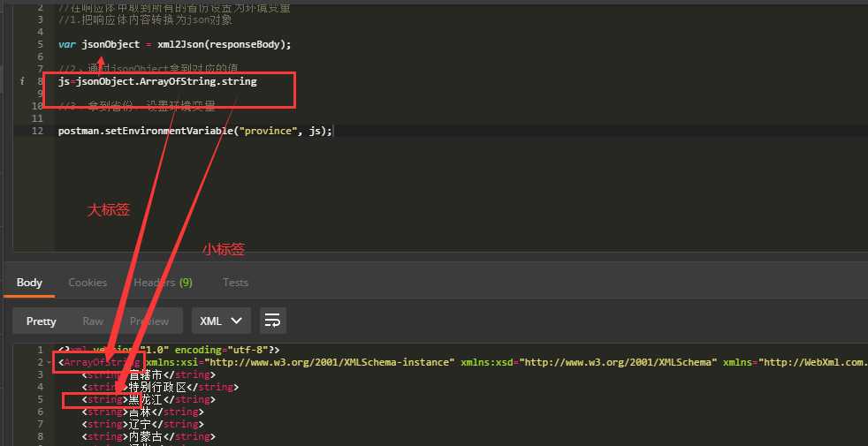Click the line 'postman.setEnvironmentVariable("province", js);'
Screen dimensions: 868x446
point(194,131)
